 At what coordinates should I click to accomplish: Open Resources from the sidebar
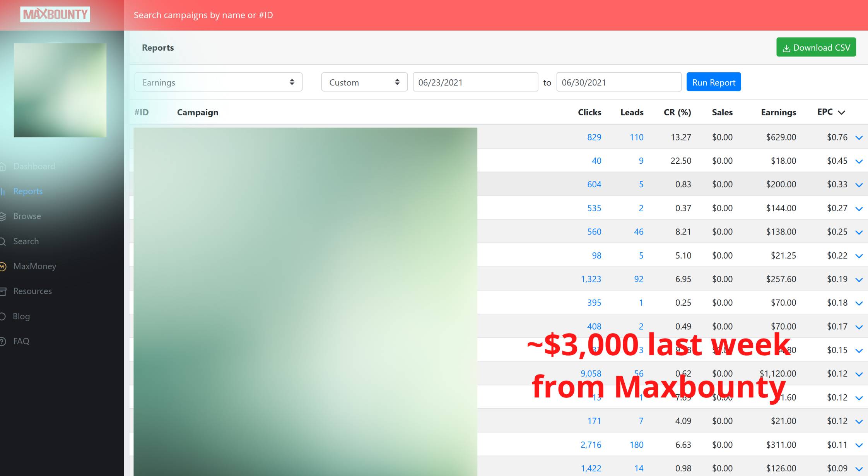click(32, 291)
